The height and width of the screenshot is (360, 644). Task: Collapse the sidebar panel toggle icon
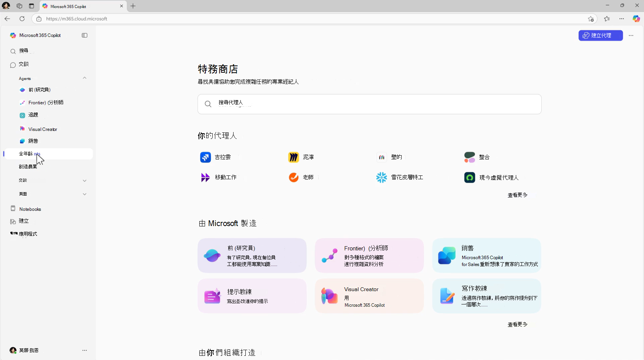click(x=84, y=35)
